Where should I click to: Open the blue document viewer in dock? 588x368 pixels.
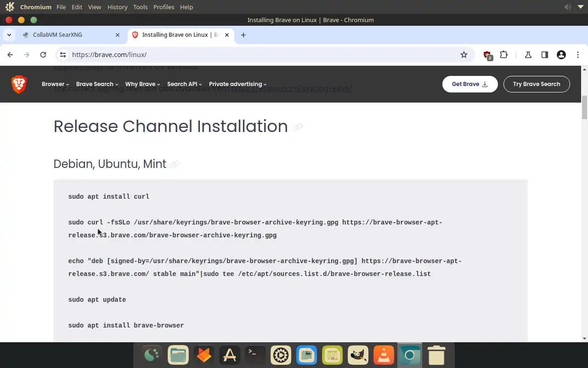click(x=307, y=355)
